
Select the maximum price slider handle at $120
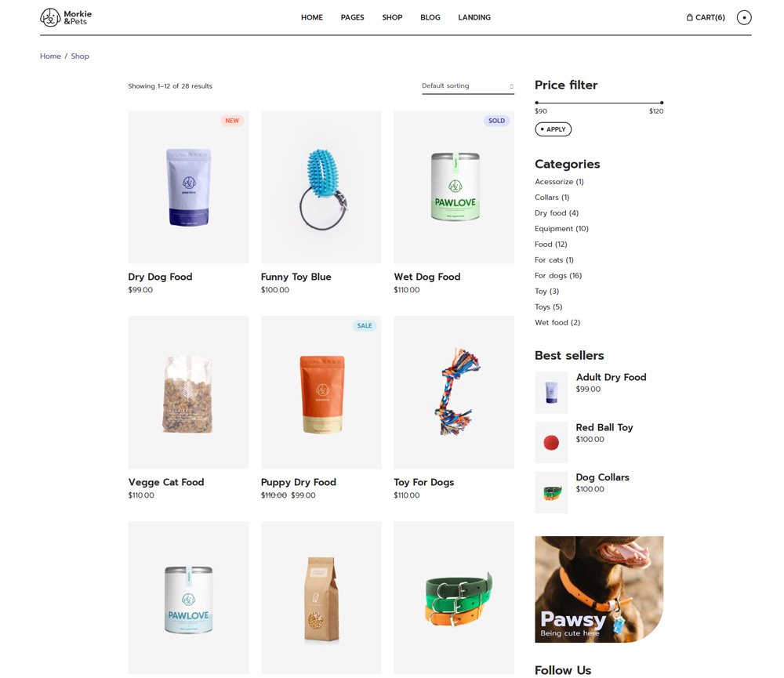(662, 103)
